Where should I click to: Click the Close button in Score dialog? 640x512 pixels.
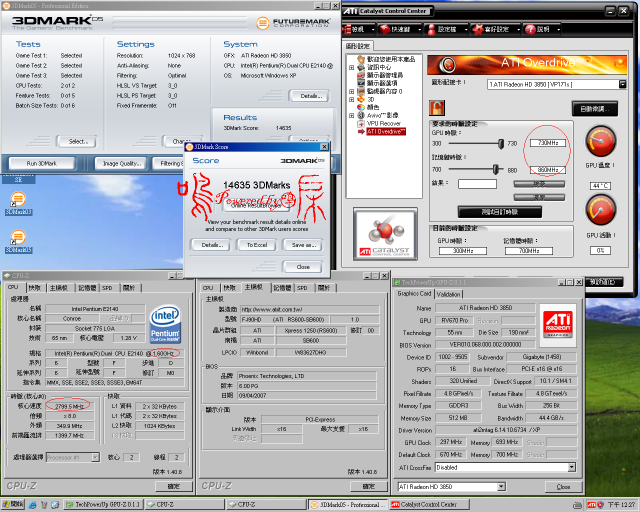(x=302, y=267)
